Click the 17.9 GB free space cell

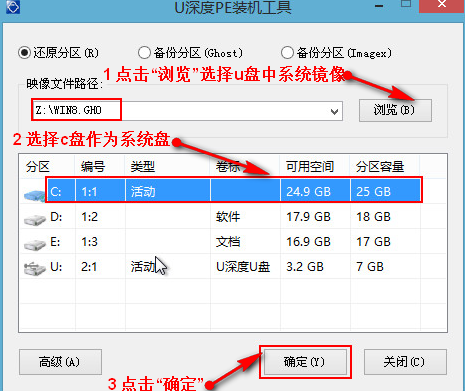[x=308, y=217]
